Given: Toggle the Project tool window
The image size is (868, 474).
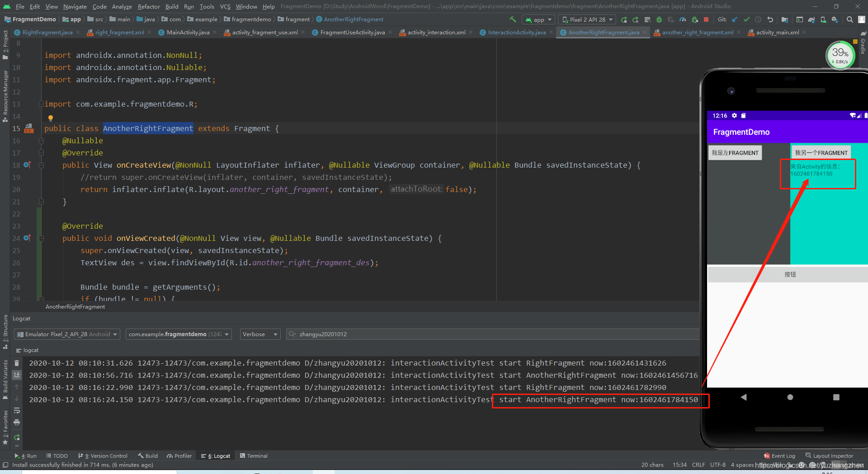Looking at the screenshot, I should tap(5, 45).
